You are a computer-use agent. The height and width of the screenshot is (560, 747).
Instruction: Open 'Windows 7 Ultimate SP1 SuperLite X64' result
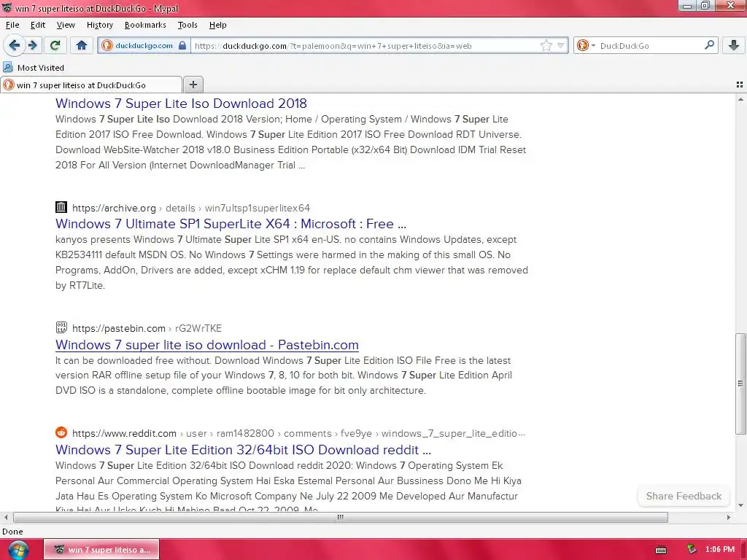pos(231,224)
